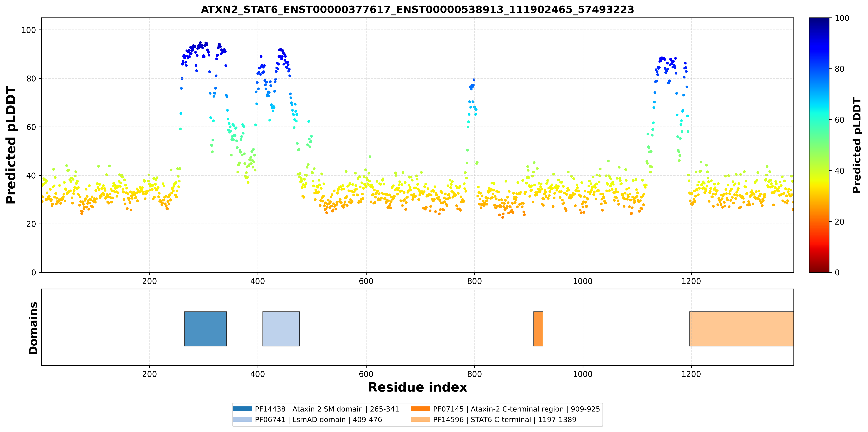Click the LsmAD domain 409-476 legend label
868x432 pixels.
pyautogui.click(x=318, y=420)
